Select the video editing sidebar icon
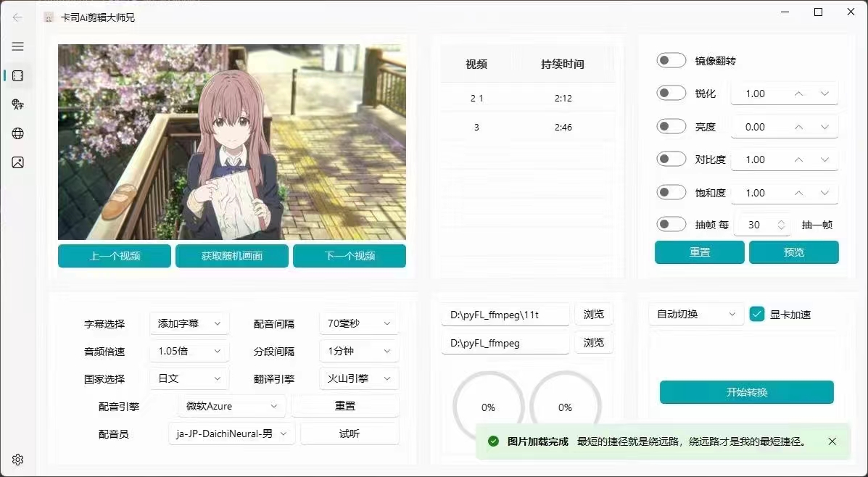 click(17, 76)
